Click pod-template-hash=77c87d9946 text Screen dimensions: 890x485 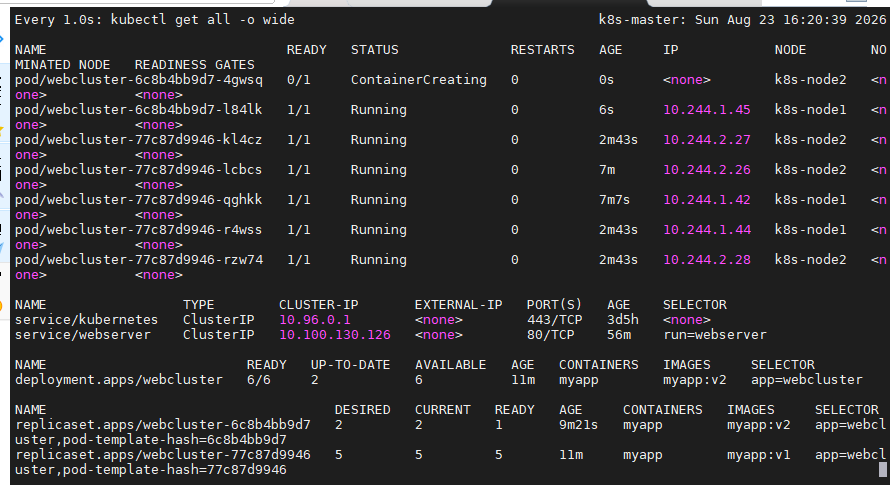(174, 470)
